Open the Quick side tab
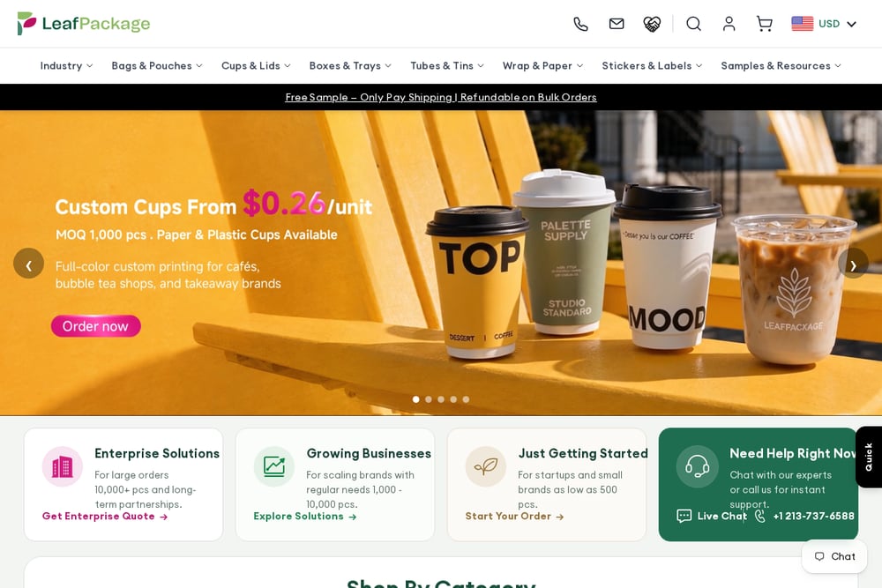The width and height of the screenshot is (882, 588). click(x=869, y=457)
